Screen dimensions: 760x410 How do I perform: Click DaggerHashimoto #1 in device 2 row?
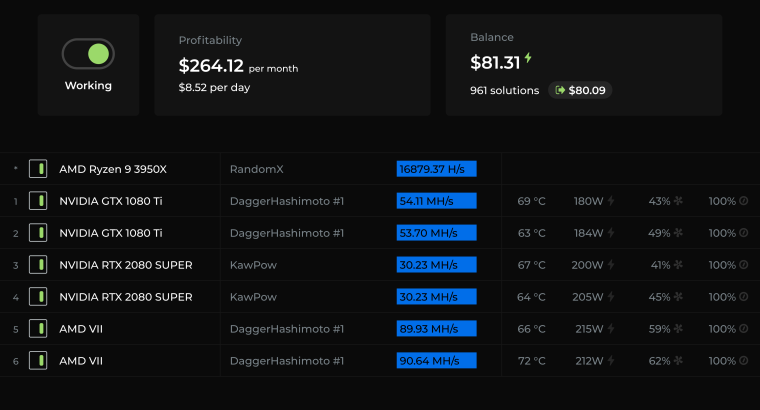point(287,233)
